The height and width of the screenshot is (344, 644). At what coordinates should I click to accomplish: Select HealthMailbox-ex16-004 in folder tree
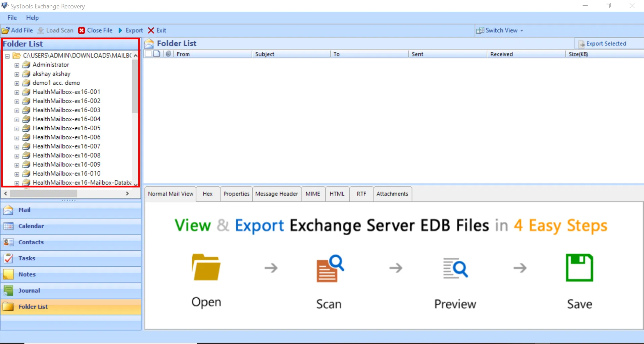pyautogui.click(x=66, y=119)
